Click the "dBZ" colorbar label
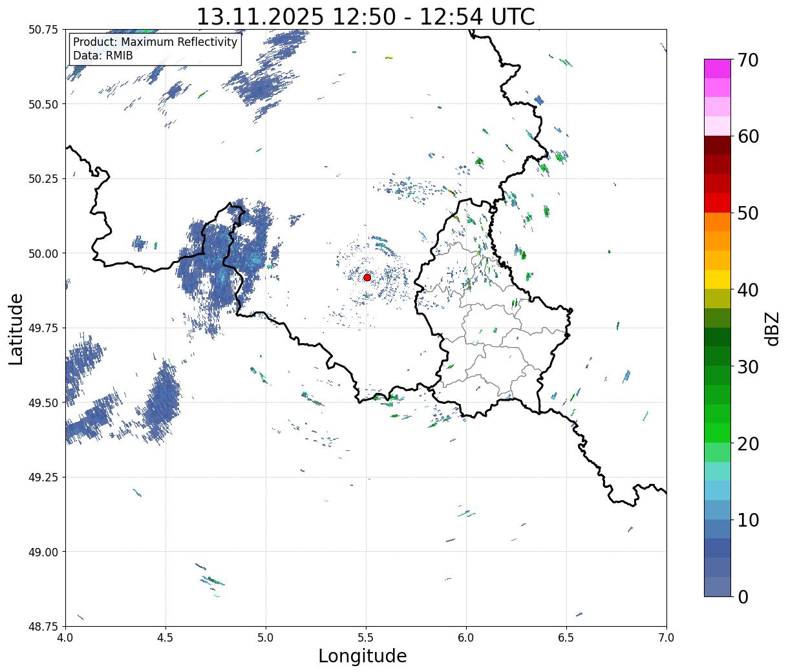Screen dimensions: 788x672 [x=772, y=328]
